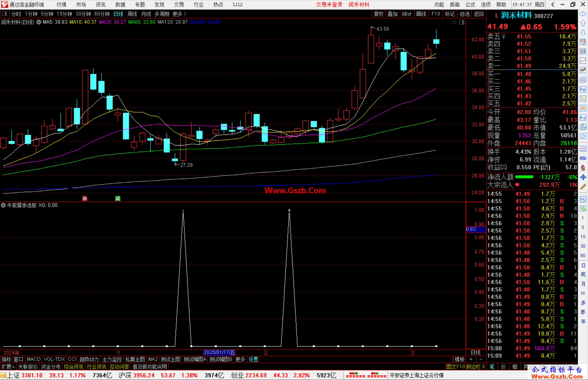Open the 行情 menu
The image size is (588, 380).
coord(62,5)
